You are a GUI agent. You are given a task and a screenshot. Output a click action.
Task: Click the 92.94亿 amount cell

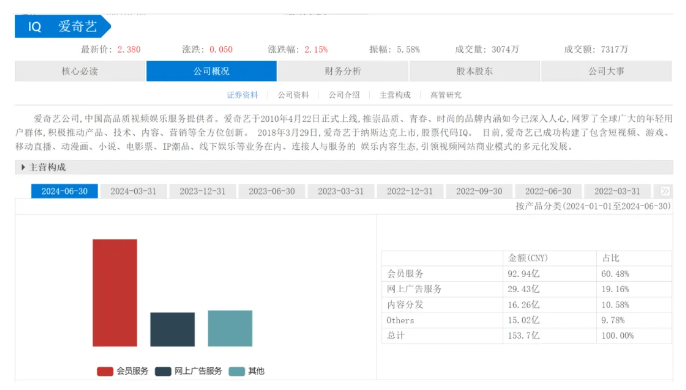523,274
